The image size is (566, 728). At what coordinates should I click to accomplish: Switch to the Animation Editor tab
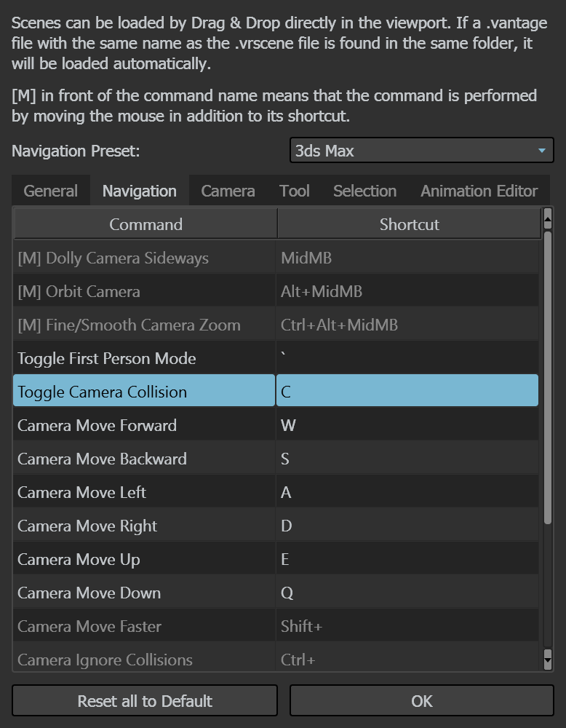(x=479, y=191)
